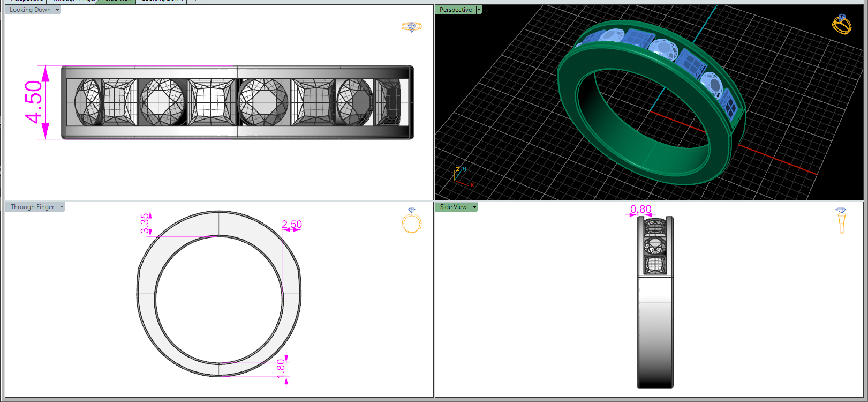
Task: Open the Side View viewport dropdown arrow
Action: 474,207
